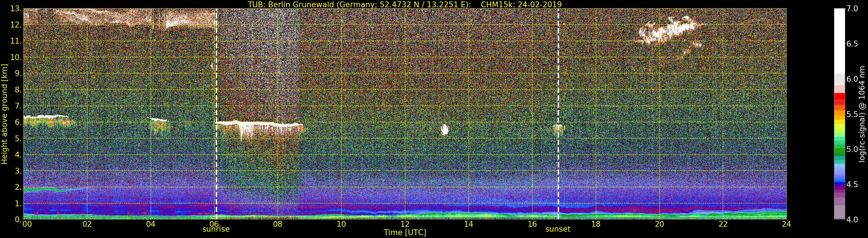The height and width of the screenshot is (238, 868).
Task: Click the '10' time axis tick label
Action: 341,224
